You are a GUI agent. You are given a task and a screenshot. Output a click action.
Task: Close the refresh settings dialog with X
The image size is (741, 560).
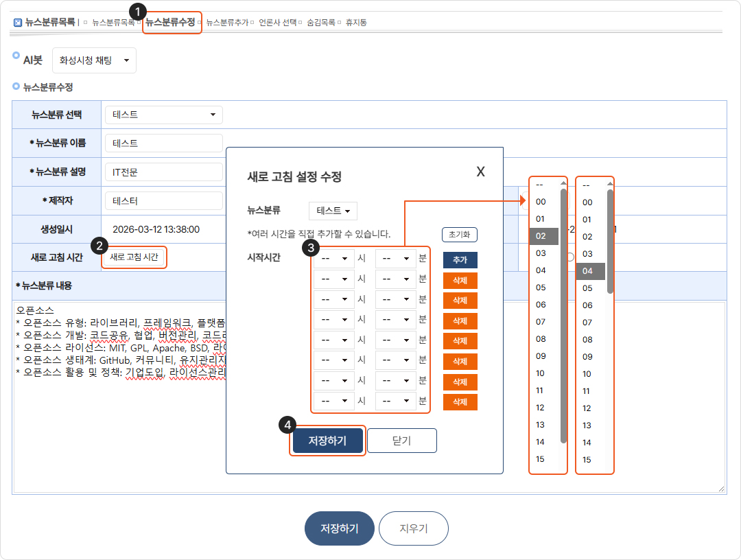480,172
